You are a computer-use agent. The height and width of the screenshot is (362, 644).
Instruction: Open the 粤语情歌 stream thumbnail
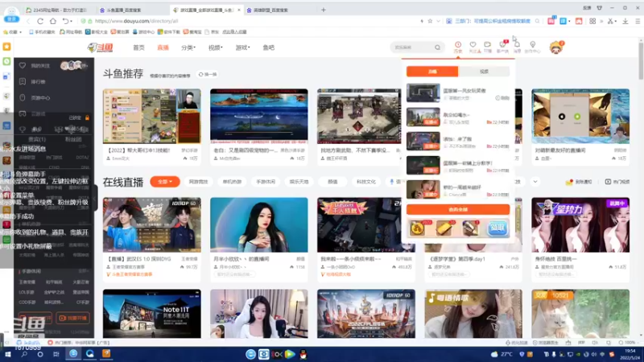473,314
